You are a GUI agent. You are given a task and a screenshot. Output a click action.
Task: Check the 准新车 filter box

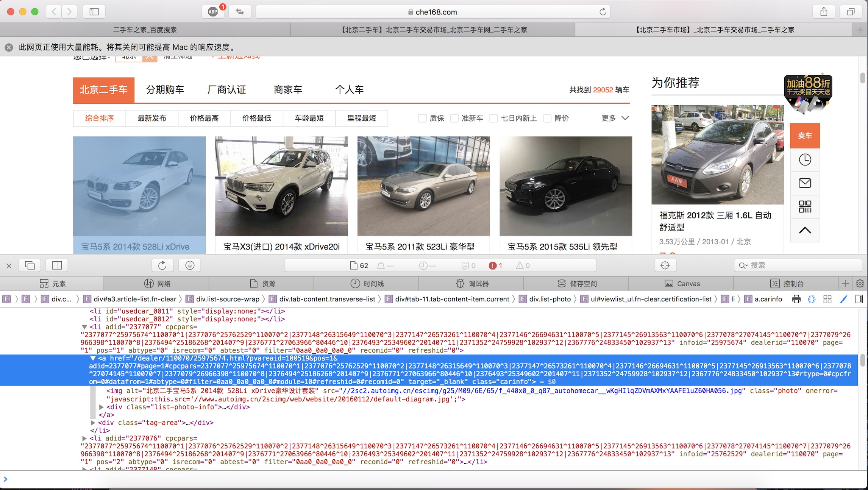[x=454, y=118]
